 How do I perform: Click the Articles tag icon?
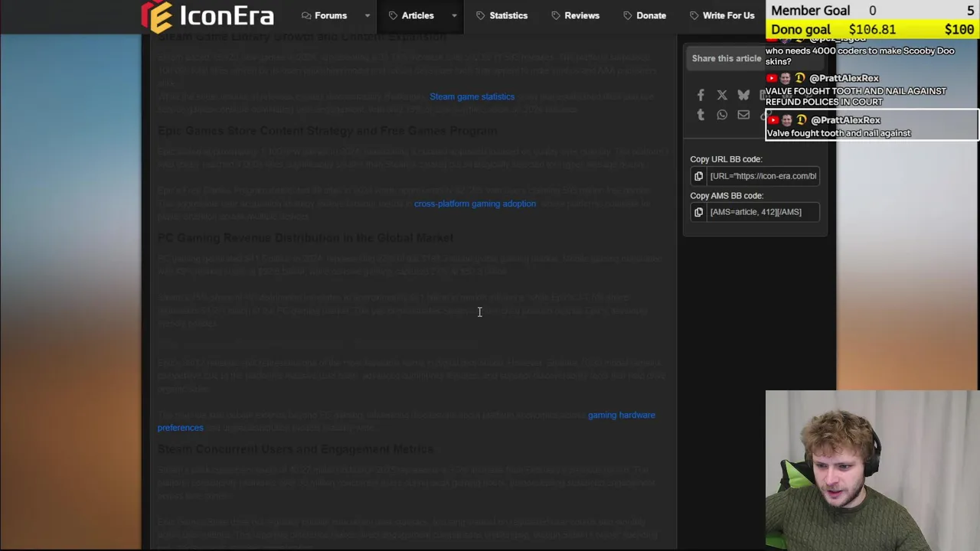coord(394,15)
